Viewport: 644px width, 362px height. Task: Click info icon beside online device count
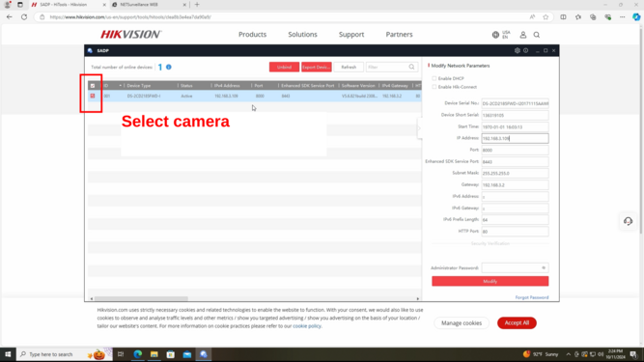point(169,67)
